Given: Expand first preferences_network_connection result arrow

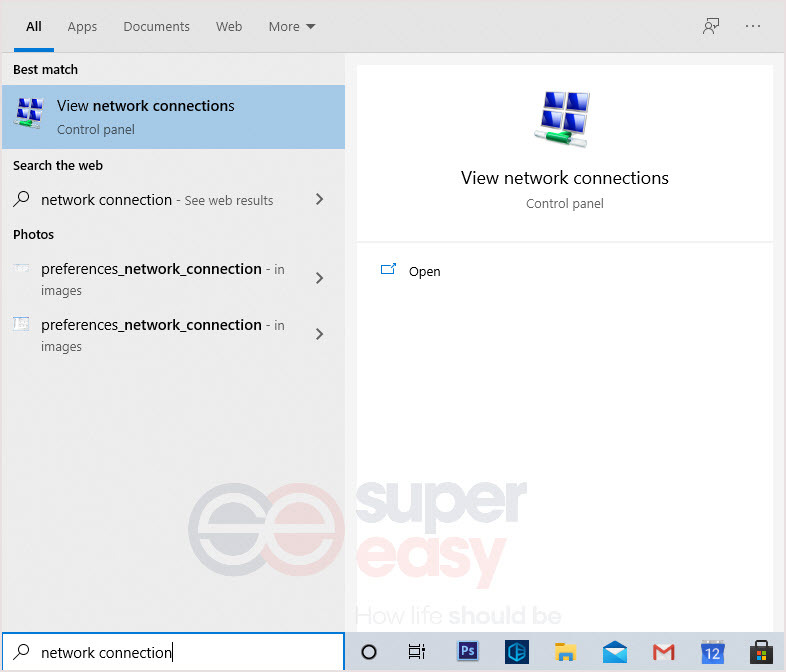Looking at the screenshot, I should click(319, 278).
